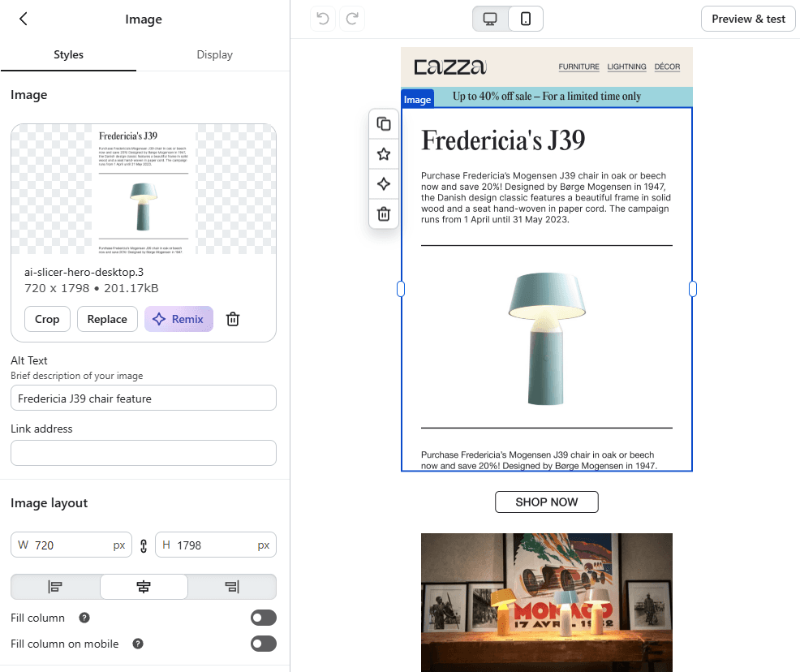Select the 40% off sale banner
Image resolution: width=800 pixels, height=672 pixels.
546,97
